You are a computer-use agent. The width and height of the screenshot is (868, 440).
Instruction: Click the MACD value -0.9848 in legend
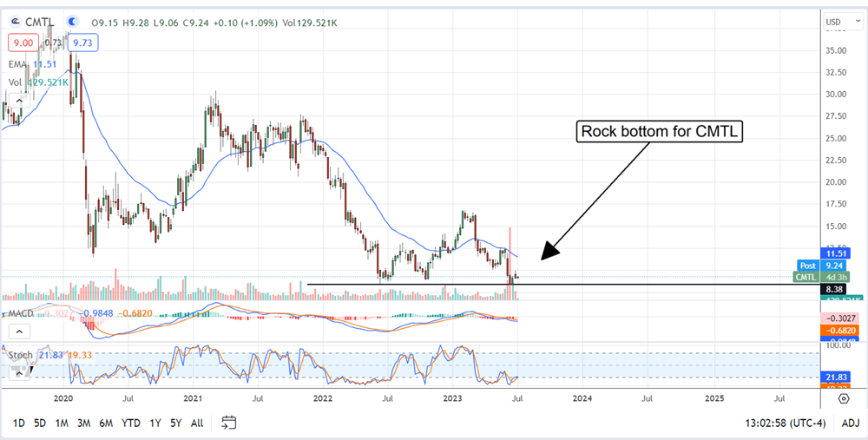tap(97, 313)
